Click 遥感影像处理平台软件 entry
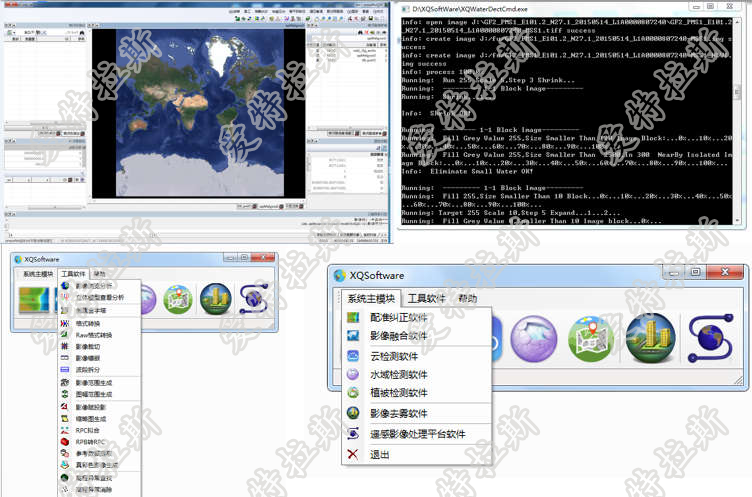Viewport: 752px width, 497px height. (x=417, y=434)
